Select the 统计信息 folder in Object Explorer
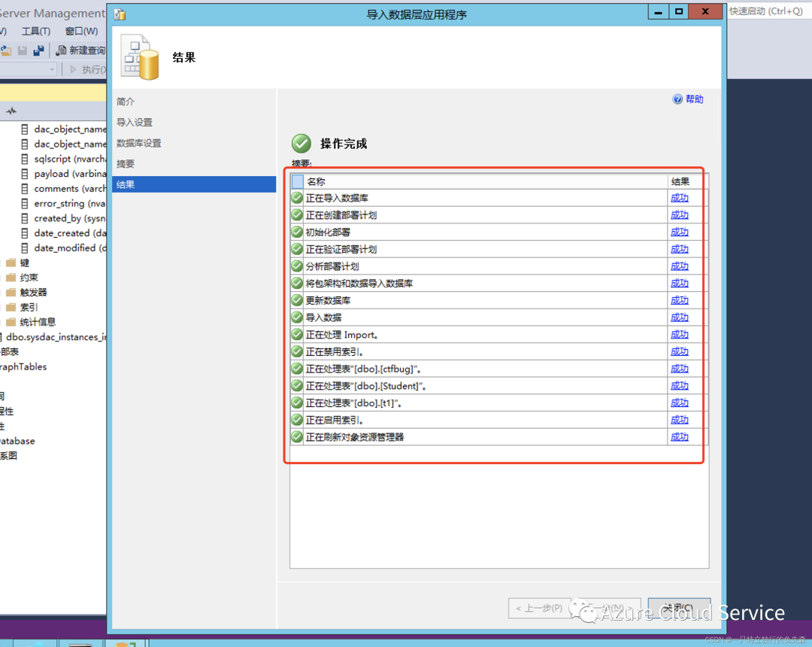This screenshot has width=812, height=647. 31,322
